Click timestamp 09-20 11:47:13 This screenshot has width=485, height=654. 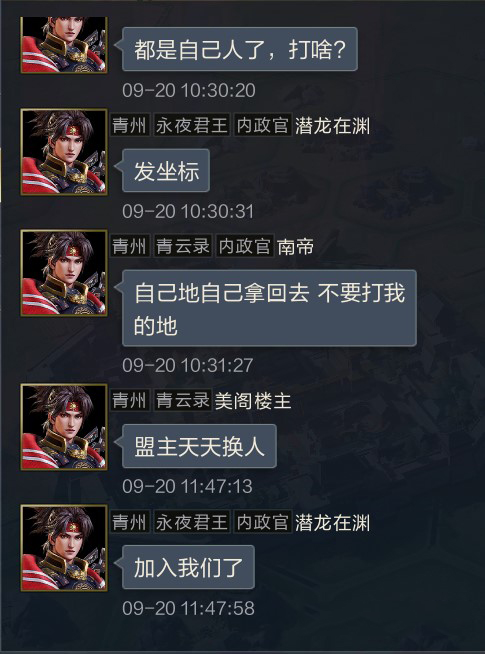pos(188,486)
